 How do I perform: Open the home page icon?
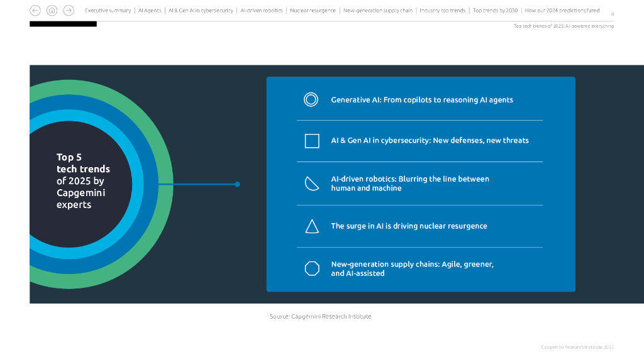(52, 10)
